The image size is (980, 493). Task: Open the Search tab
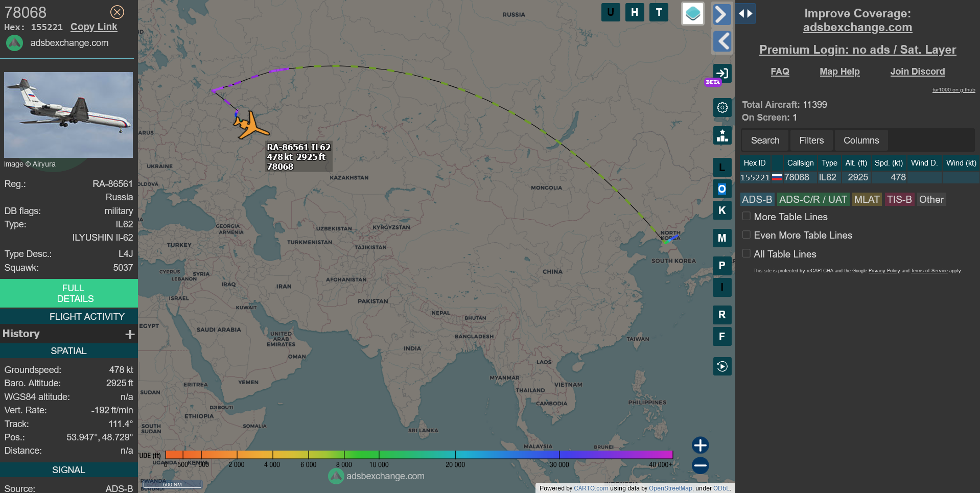[x=765, y=140]
